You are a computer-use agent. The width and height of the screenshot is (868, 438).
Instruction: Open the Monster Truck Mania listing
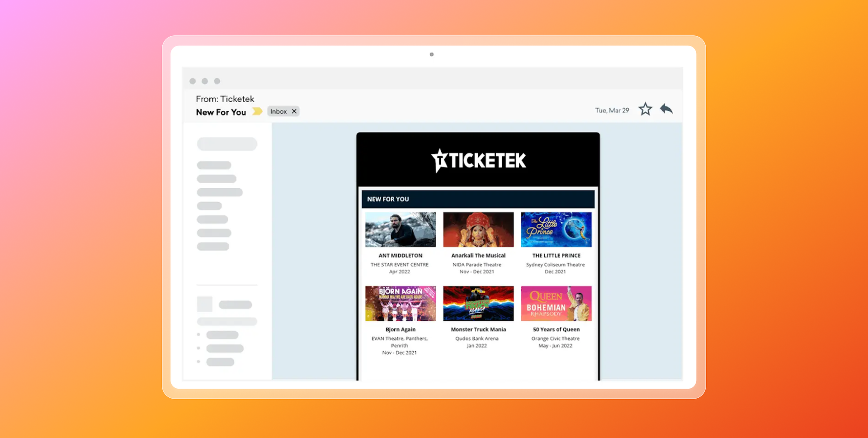478,303
